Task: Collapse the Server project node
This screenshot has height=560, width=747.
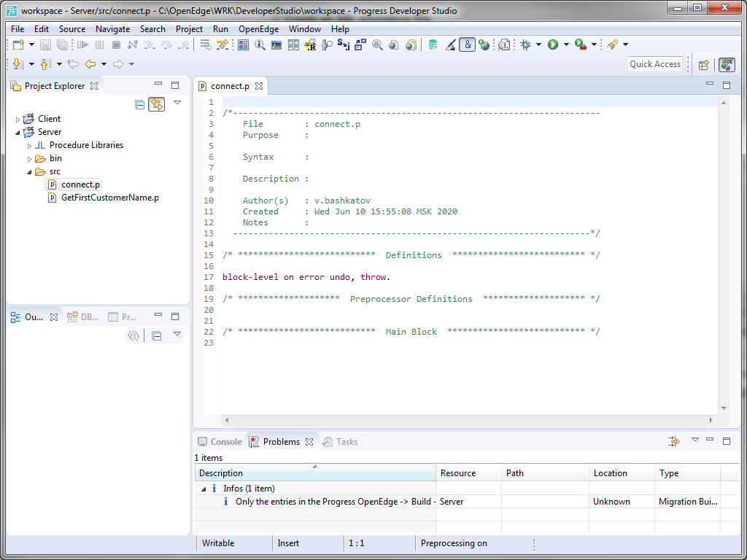Action: [18, 133]
